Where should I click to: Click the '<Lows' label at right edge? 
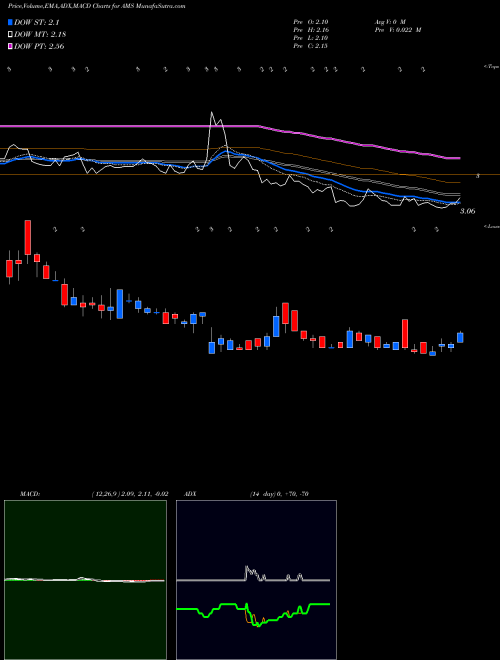click(x=492, y=226)
